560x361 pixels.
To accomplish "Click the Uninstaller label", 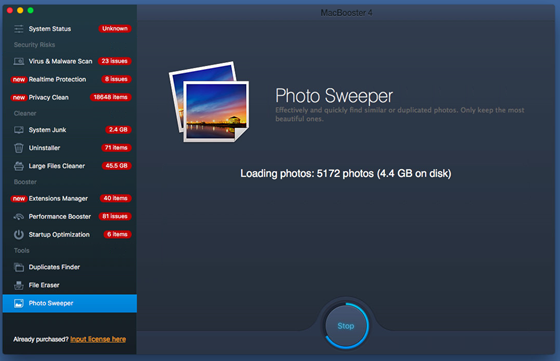I will point(44,148).
